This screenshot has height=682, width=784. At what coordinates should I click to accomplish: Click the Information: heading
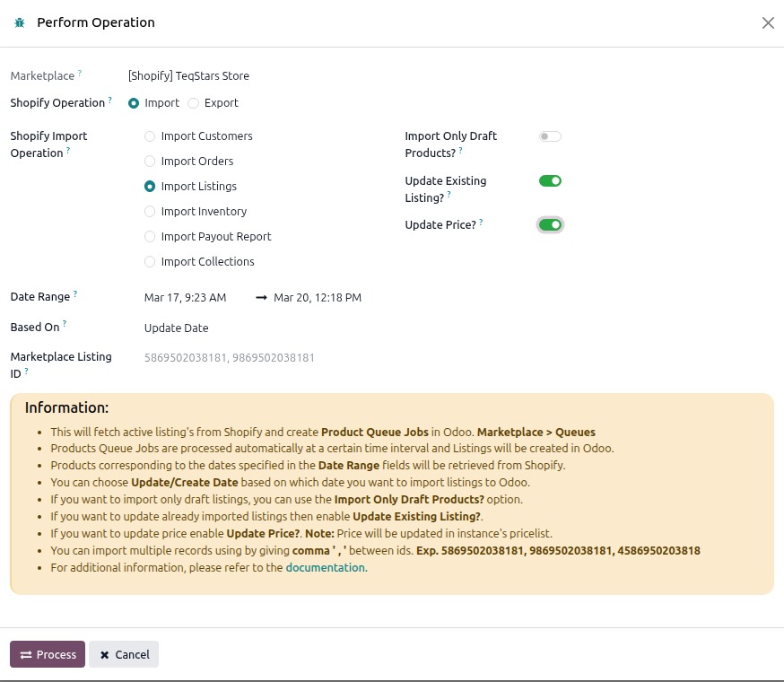click(x=66, y=407)
